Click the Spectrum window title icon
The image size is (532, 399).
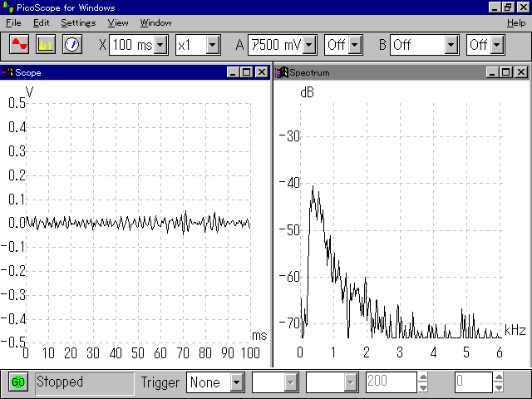click(282, 72)
